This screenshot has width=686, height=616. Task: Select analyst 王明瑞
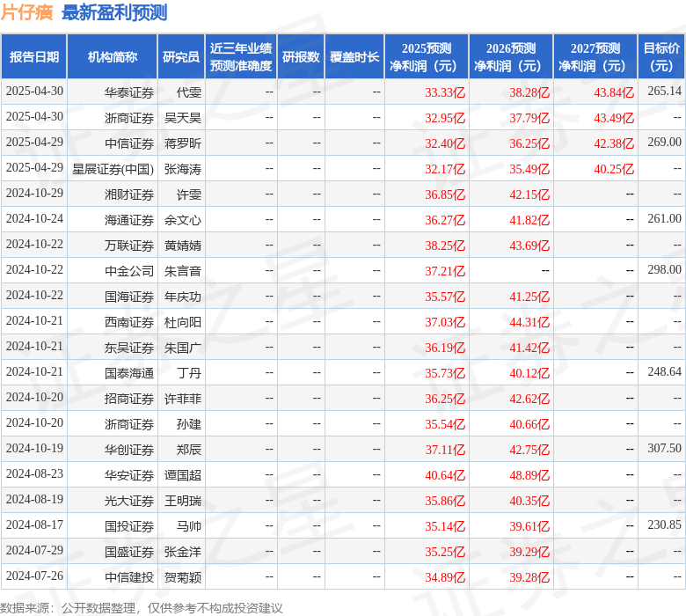point(183,501)
